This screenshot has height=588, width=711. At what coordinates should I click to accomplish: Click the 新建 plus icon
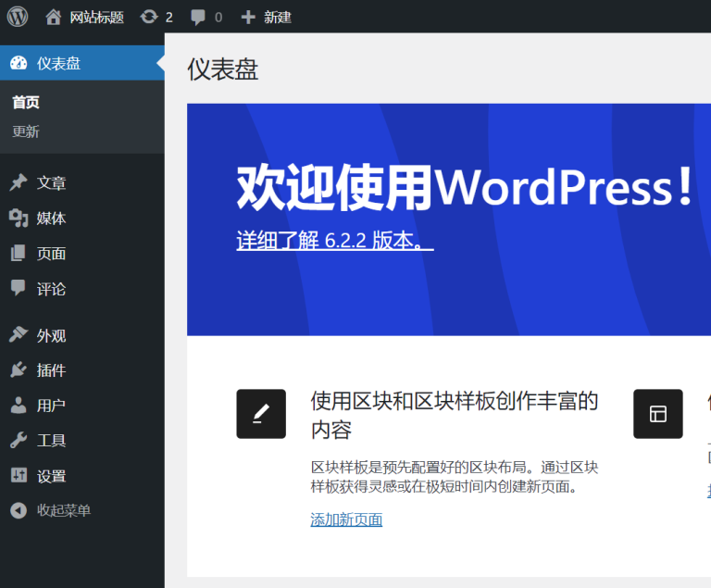248,17
